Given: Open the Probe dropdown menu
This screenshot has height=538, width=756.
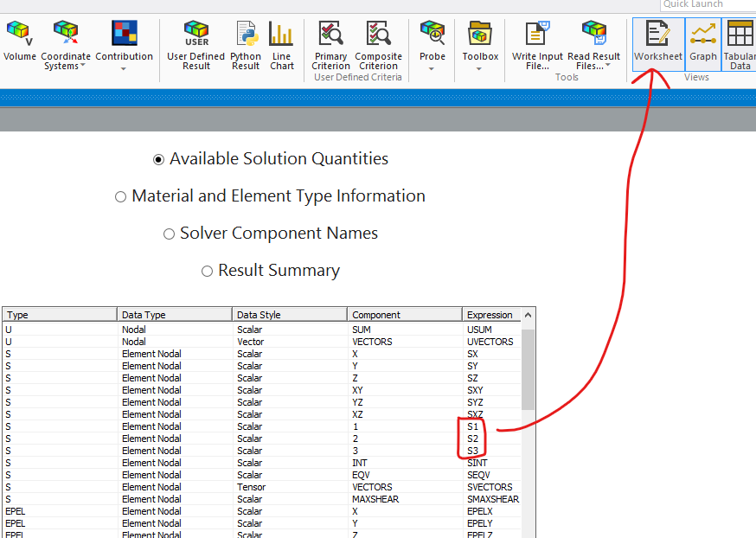Looking at the screenshot, I should (432, 68).
